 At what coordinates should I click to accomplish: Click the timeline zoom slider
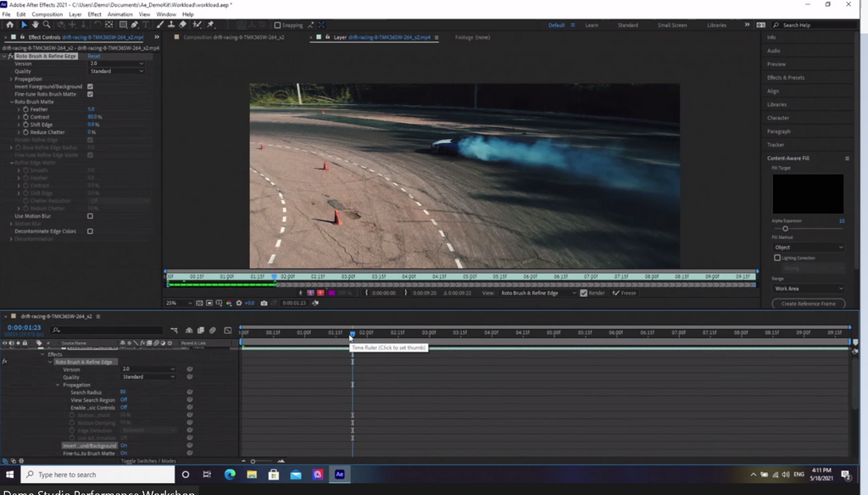(x=253, y=461)
